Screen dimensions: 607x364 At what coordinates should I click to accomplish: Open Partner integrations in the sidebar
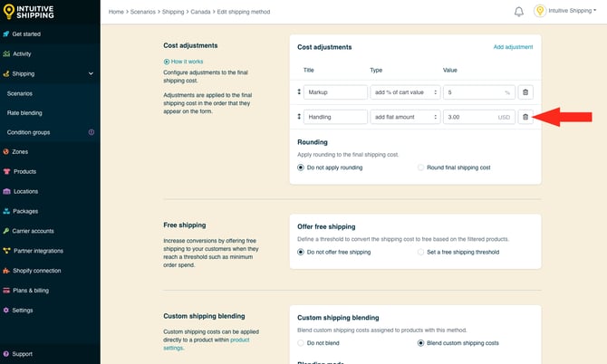tap(38, 251)
